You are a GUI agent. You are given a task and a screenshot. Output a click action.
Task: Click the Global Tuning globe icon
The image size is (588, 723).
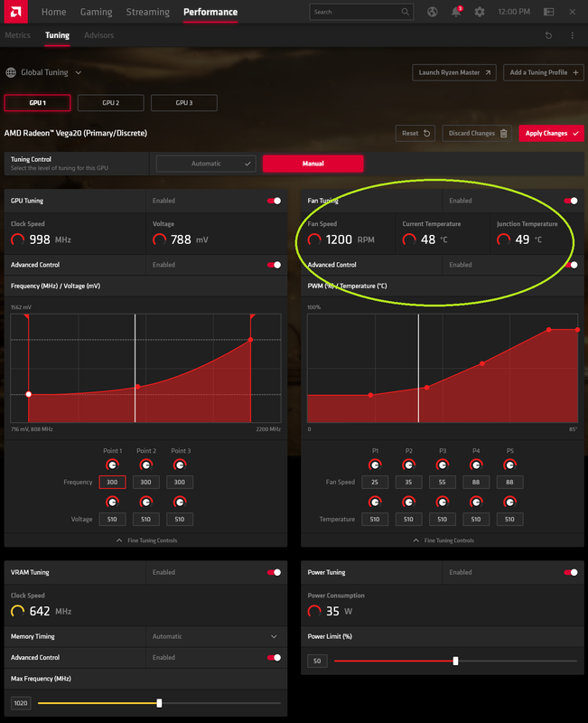[x=11, y=72]
